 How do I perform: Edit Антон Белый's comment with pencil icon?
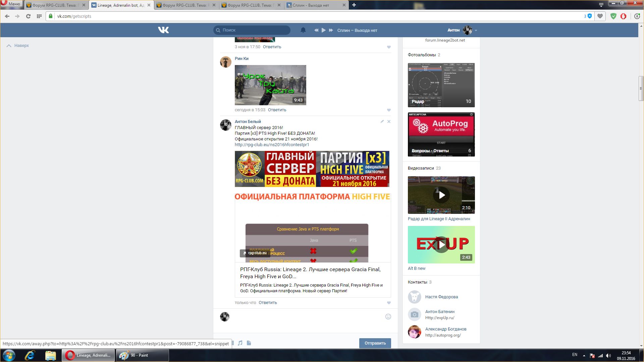point(382,121)
